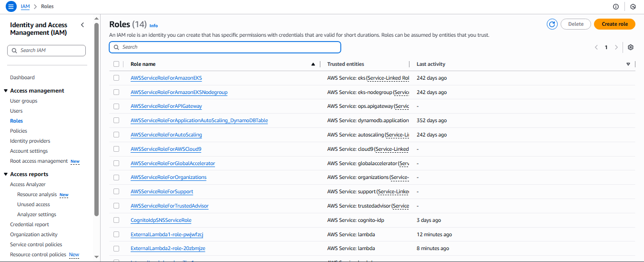Click the sidebar vertical scrollbar
The height and width of the screenshot is (262, 644).
(97, 119)
